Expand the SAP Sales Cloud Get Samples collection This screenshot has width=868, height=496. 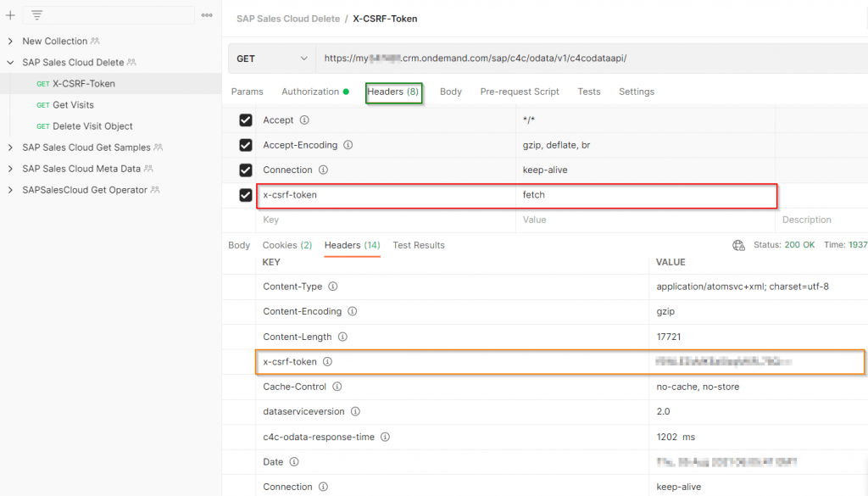click(10, 148)
